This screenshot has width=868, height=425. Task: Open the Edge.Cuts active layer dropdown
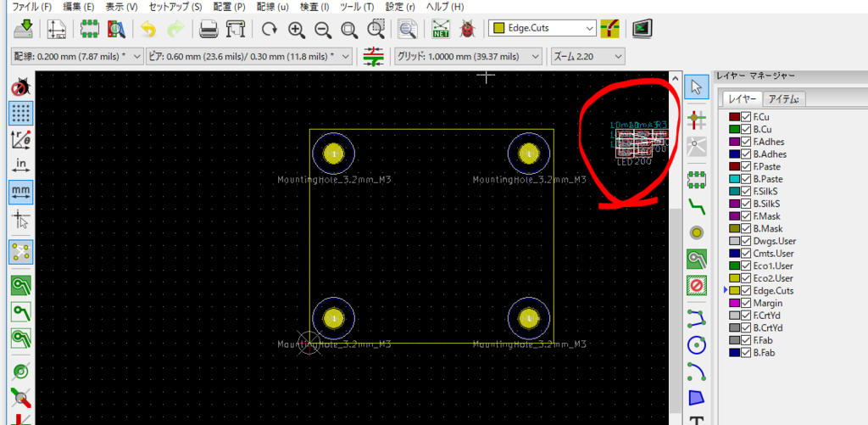(542, 28)
